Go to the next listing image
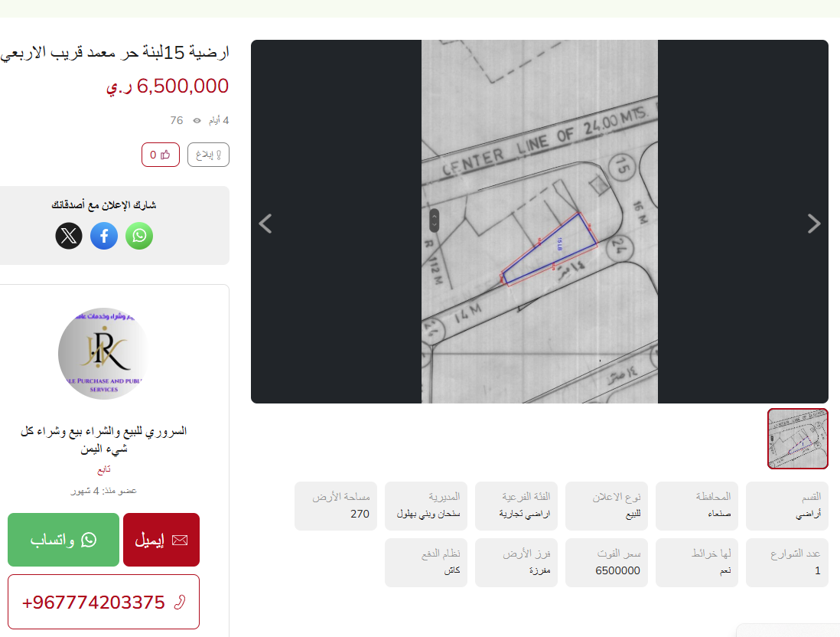This screenshot has height=637, width=840. pos(814,224)
